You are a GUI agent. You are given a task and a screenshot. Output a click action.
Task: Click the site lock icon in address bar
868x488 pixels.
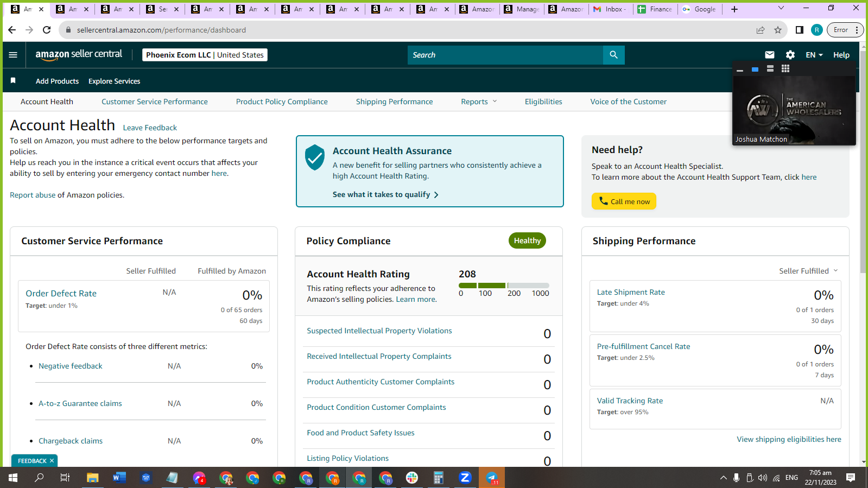point(68,30)
